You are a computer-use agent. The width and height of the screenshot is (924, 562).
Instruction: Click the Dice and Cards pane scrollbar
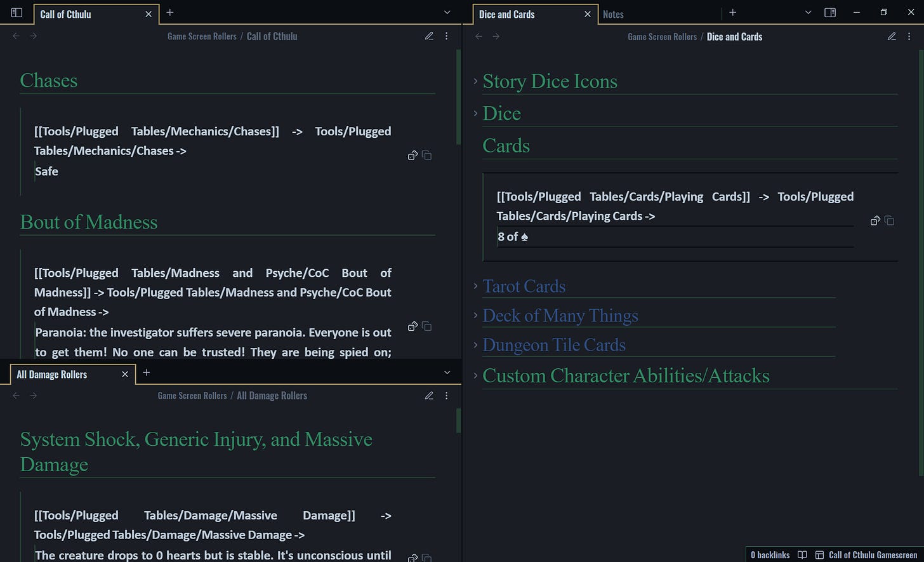click(921, 263)
